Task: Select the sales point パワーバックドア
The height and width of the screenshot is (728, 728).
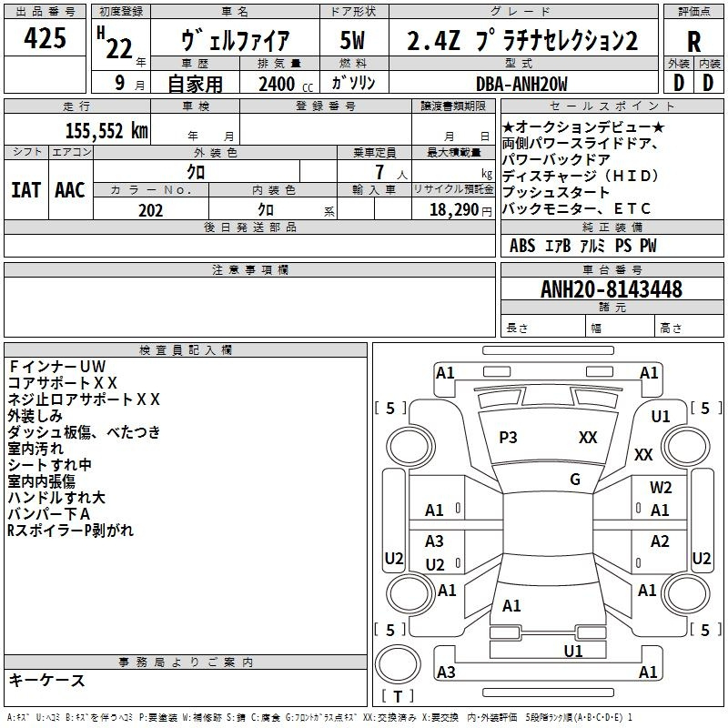Action: tap(556, 160)
